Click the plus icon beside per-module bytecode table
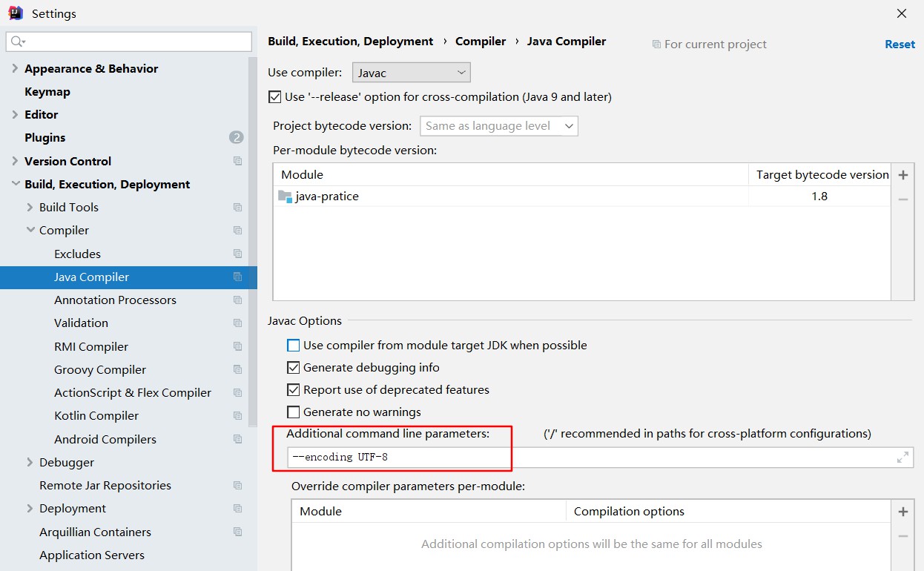This screenshot has width=924, height=571. click(x=902, y=176)
